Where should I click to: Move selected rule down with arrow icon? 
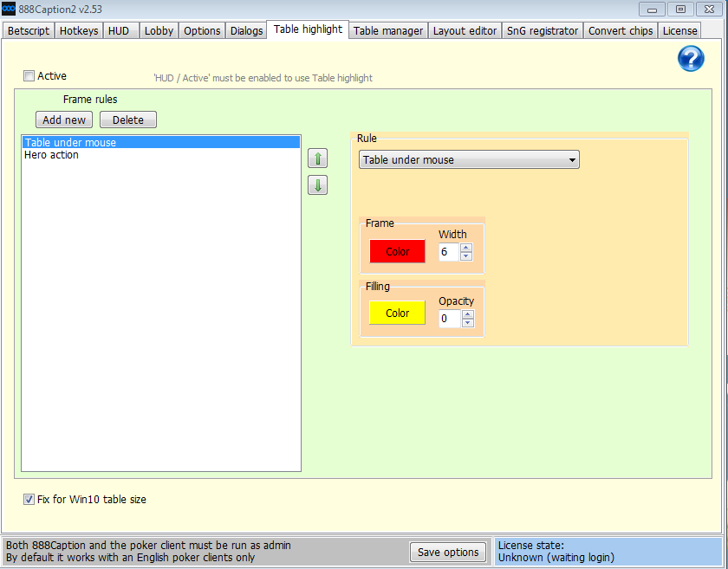(x=317, y=184)
